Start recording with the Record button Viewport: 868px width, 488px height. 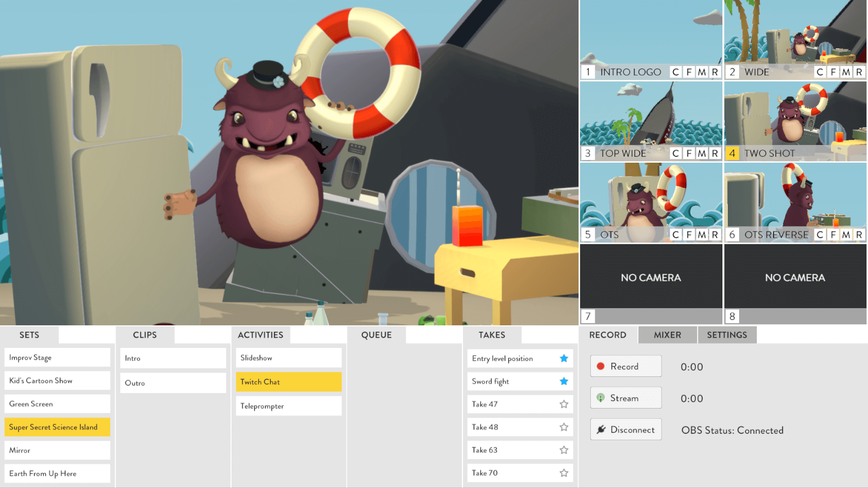(626, 366)
